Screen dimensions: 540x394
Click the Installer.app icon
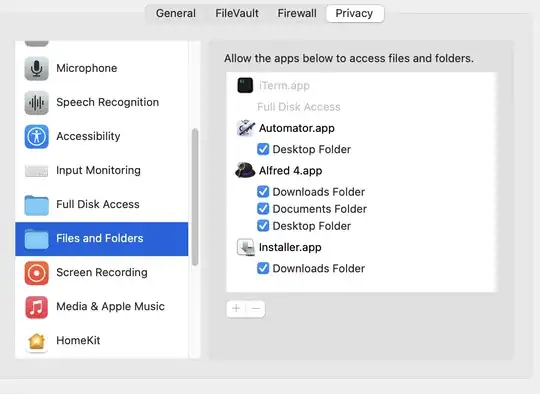point(246,247)
